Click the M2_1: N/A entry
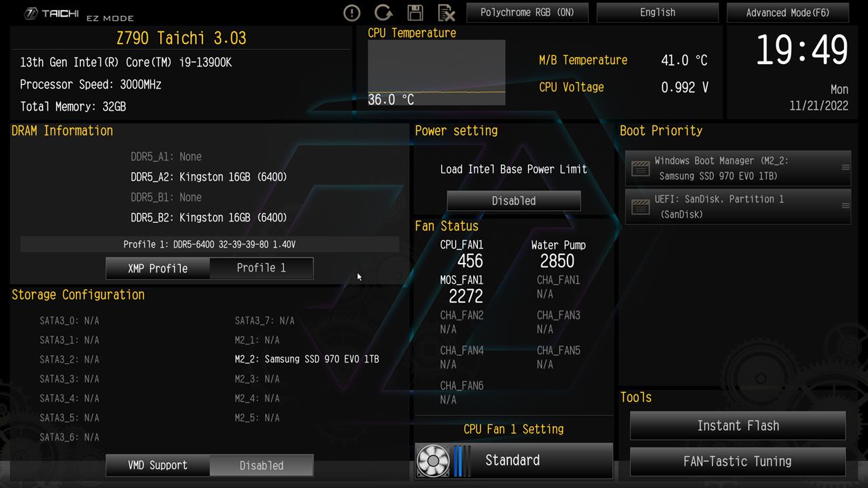The image size is (868, 488). click(257, 340)
